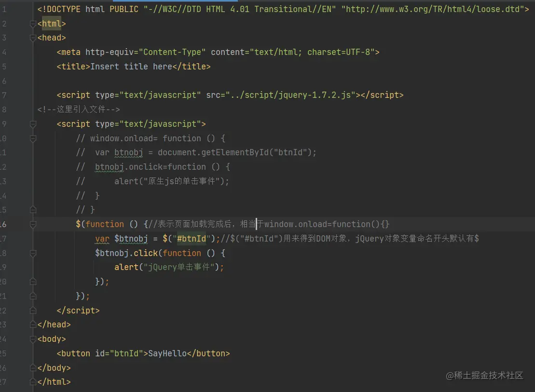Click line number 1 in the gutter
The width and height of the screenshot is (535, 392).
tap(4, 9)
